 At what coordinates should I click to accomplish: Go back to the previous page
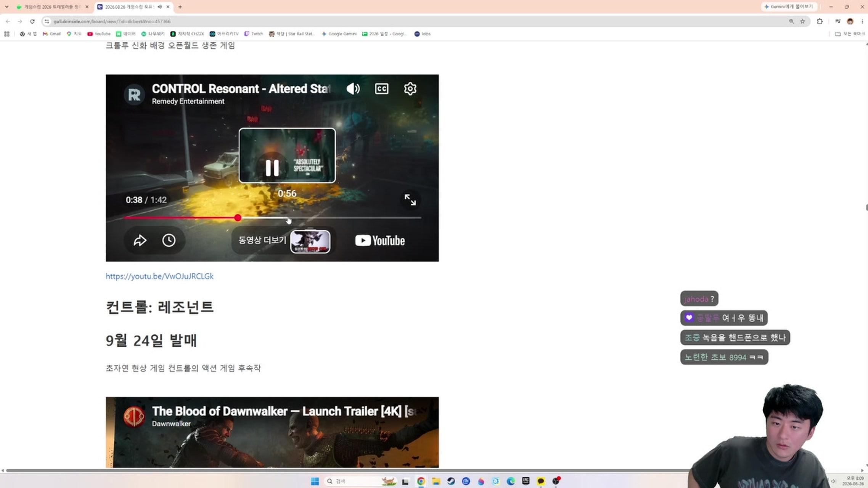coord(8,21)
